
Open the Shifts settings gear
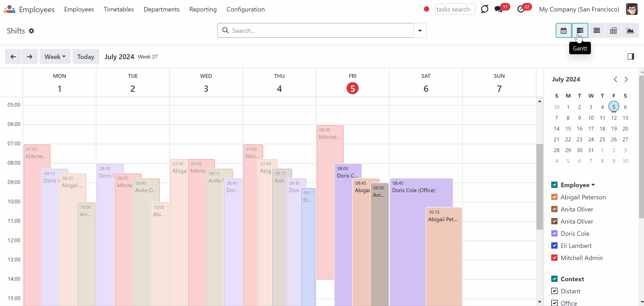(x=31, y=31)
